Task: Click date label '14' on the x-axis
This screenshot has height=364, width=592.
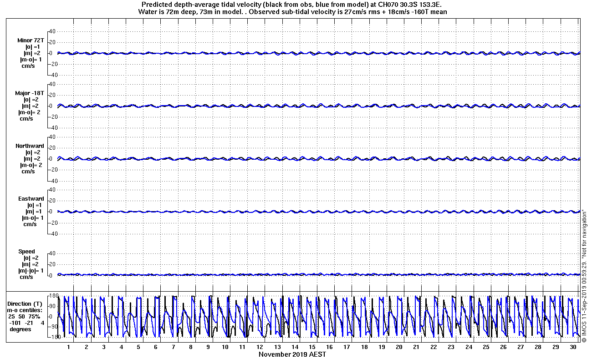Action: click(x=295, y=347)
